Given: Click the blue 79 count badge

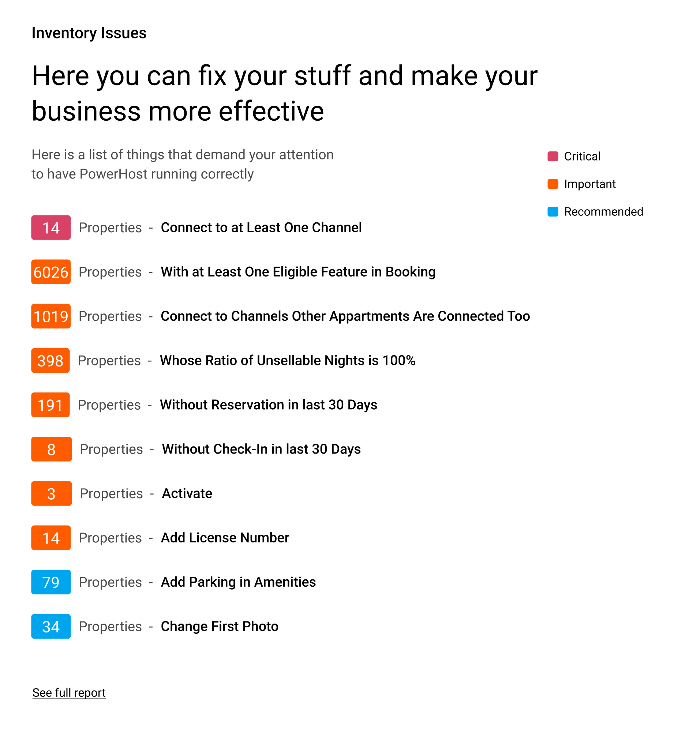Looking at the screenshot, I should (x=51, y=582).
